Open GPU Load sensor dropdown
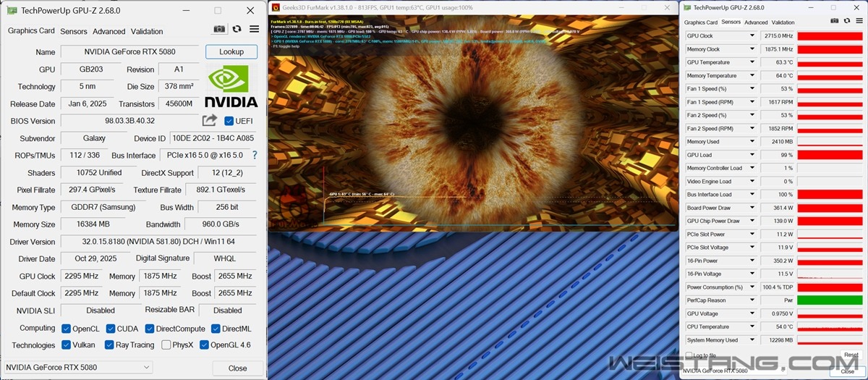Screen dimensions: 868x380 click(x=752, y=155)
